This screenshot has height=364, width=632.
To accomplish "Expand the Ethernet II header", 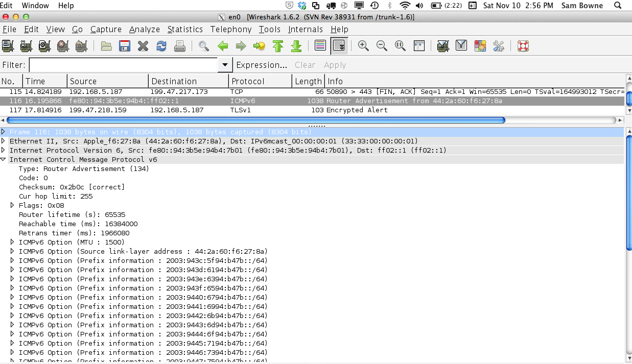I will [4, 141].
